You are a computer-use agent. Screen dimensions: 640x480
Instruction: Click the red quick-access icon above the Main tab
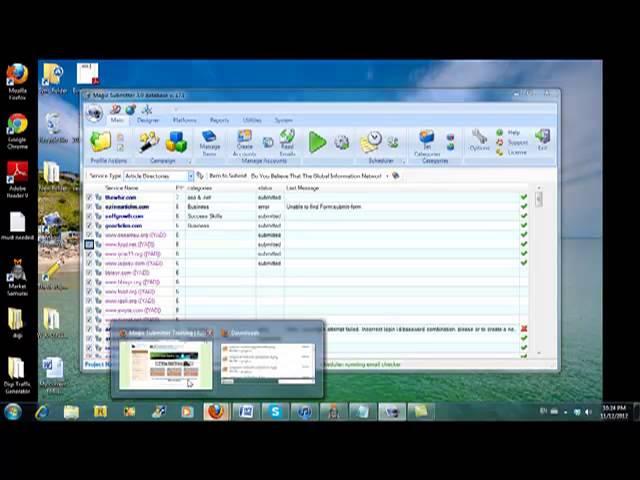[116, 109]
